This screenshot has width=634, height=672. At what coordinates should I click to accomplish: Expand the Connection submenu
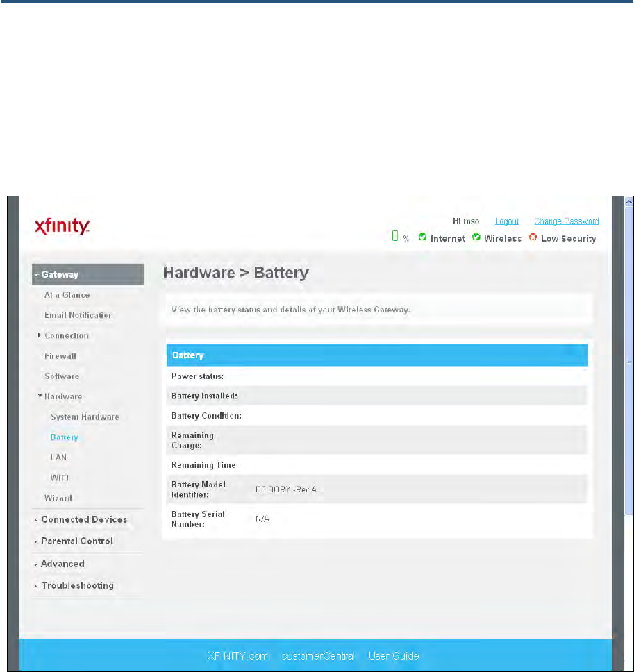(40, 335)
